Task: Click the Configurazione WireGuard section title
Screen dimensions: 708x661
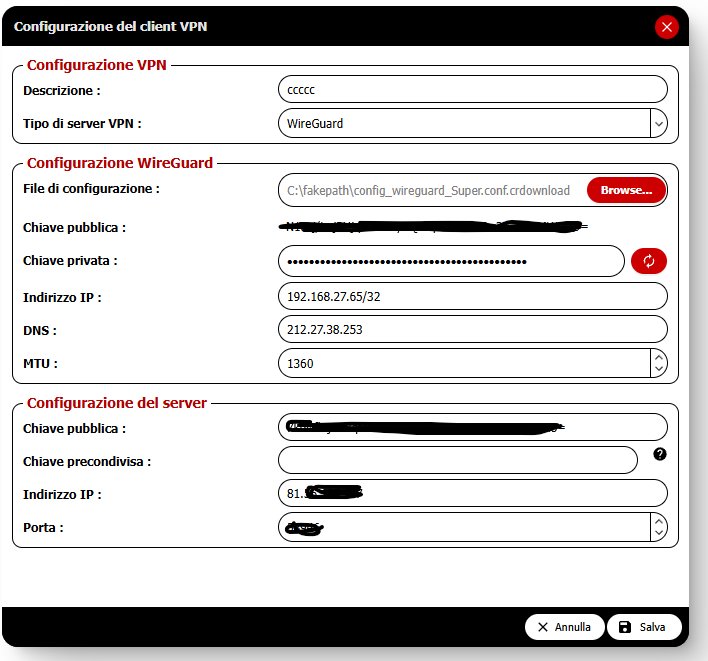Action: (120, 163)
